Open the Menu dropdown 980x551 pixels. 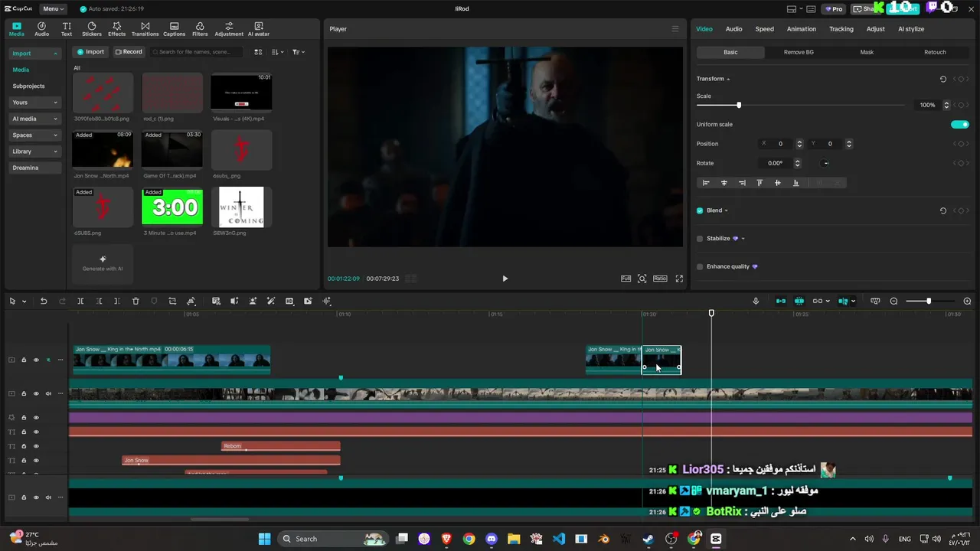tap(53, 9)
